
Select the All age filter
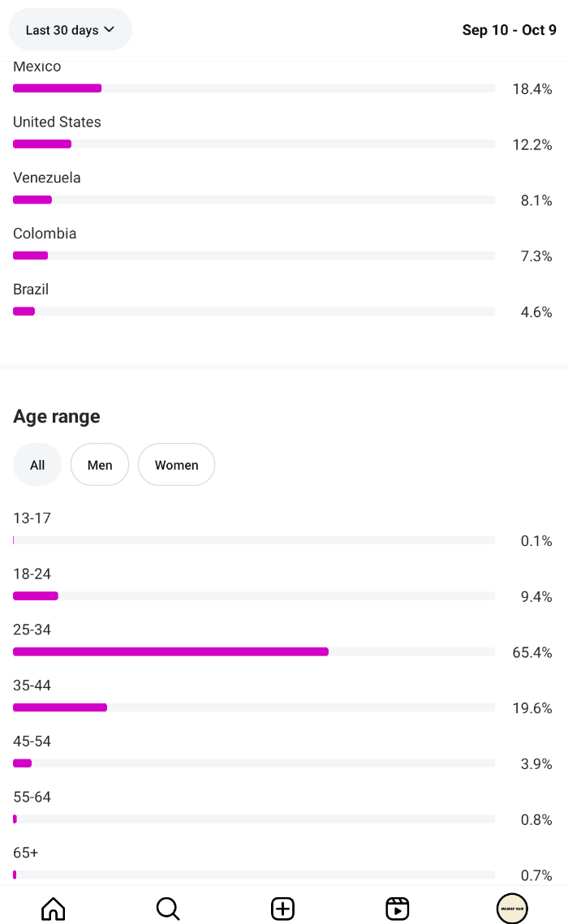[x=37, y=465]
